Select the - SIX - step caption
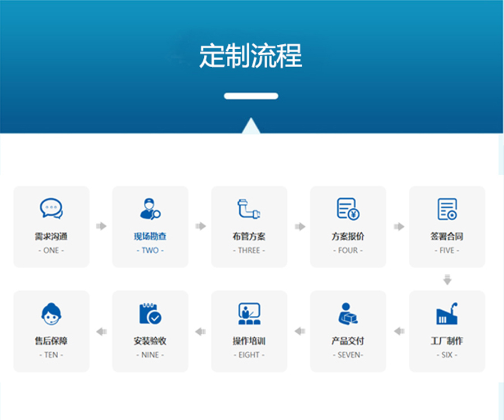The image size is (504, 420). click(x=447, y=355)
